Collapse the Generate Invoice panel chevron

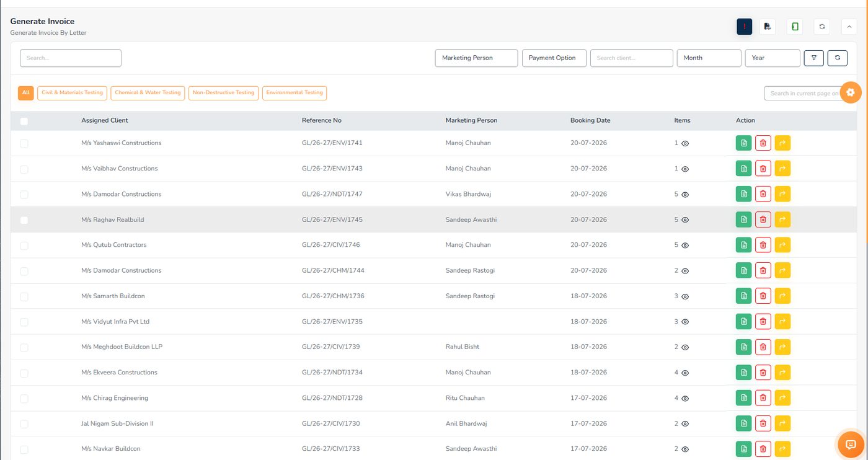point(849,27)
